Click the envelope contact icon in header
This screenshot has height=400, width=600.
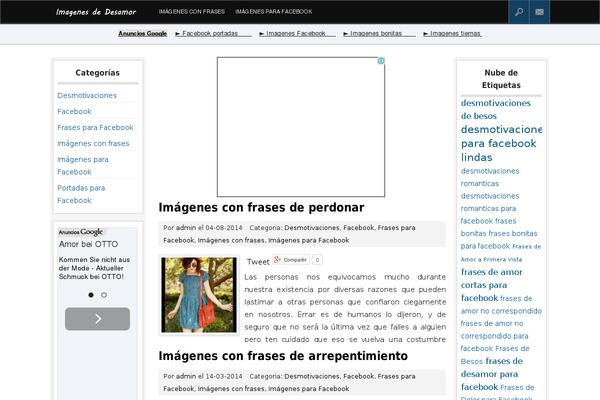pos(540,12)
